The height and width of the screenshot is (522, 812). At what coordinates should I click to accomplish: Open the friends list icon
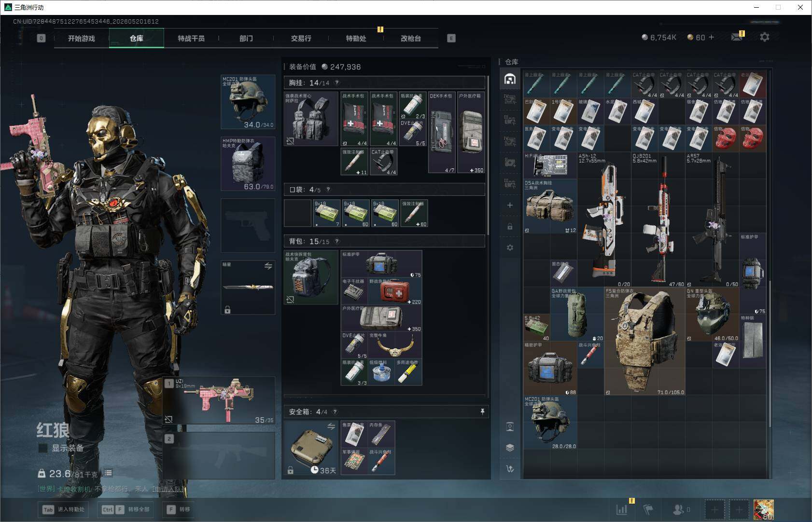click(679, 509)
